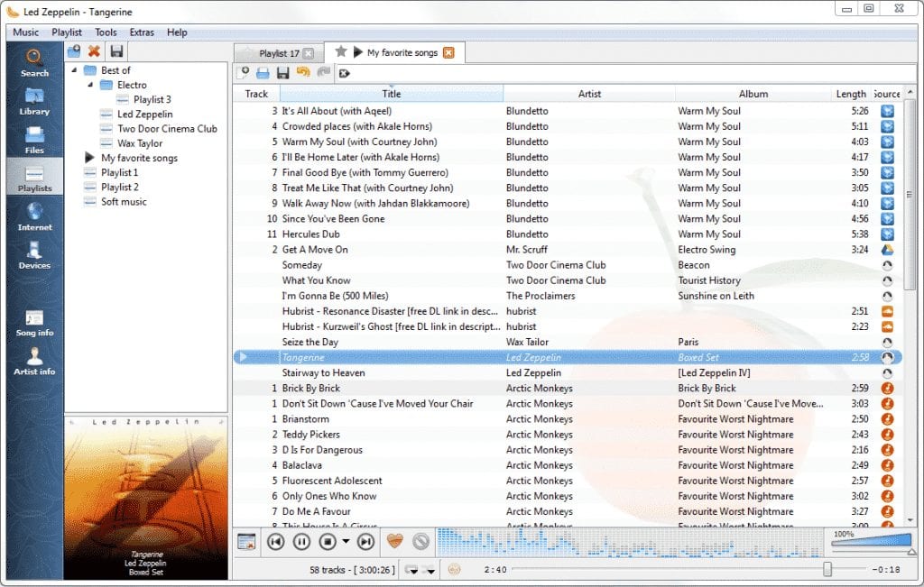Expand the My favorite songs tree item
Image resolution: width=924 pixels, height=587 pixels.
[88, 158]
